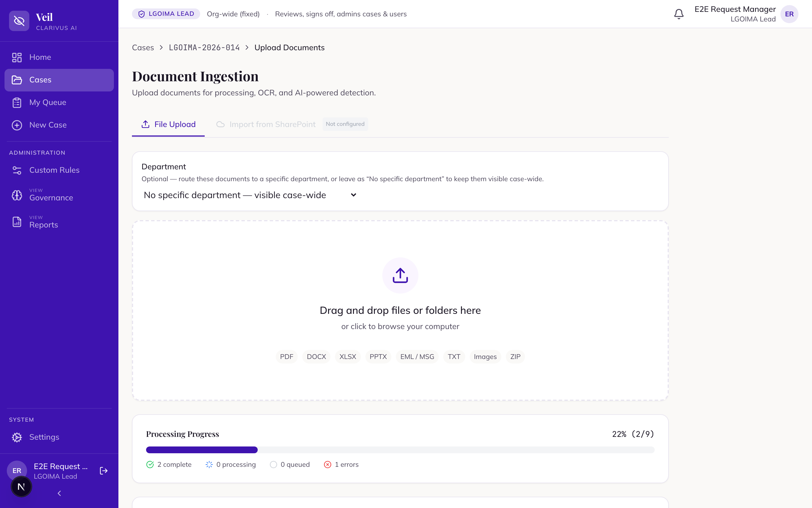Screen dimensions: 812x508
Task: Open the Governance view
Action: pos(59,195)
